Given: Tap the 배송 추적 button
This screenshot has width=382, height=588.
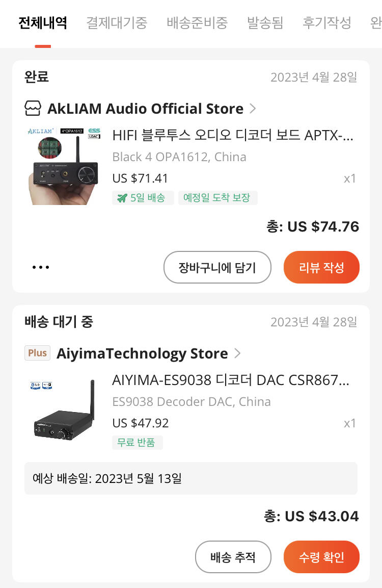Looking at the screenshot, I should tap(233, 557).
